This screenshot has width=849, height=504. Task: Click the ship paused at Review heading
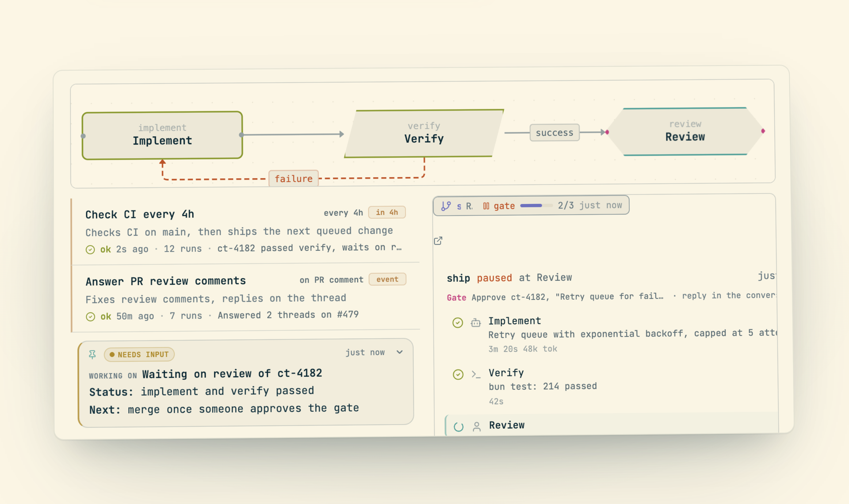coord(509,278)
